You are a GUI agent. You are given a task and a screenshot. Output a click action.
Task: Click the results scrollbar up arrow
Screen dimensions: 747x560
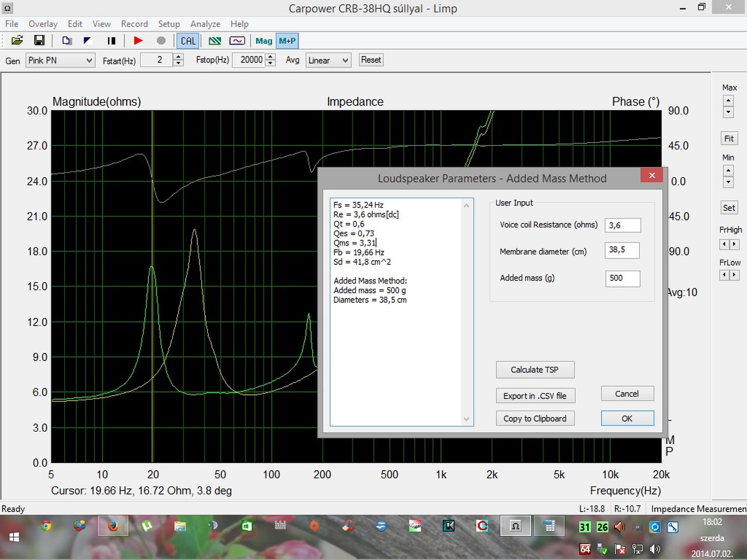pos(466,205)
